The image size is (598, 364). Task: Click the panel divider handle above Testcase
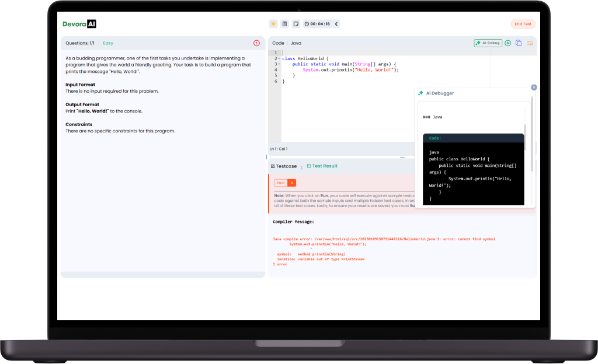coord(402,157)
